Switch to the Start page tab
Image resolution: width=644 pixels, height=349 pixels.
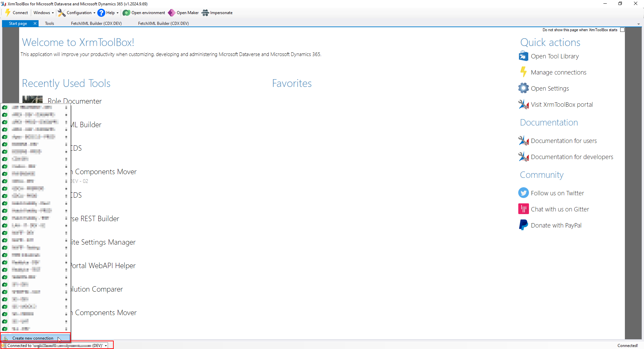[18, 23]
